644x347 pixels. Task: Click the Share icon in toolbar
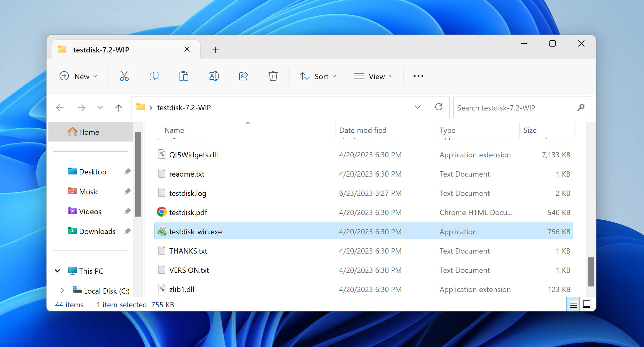[243, 76]
